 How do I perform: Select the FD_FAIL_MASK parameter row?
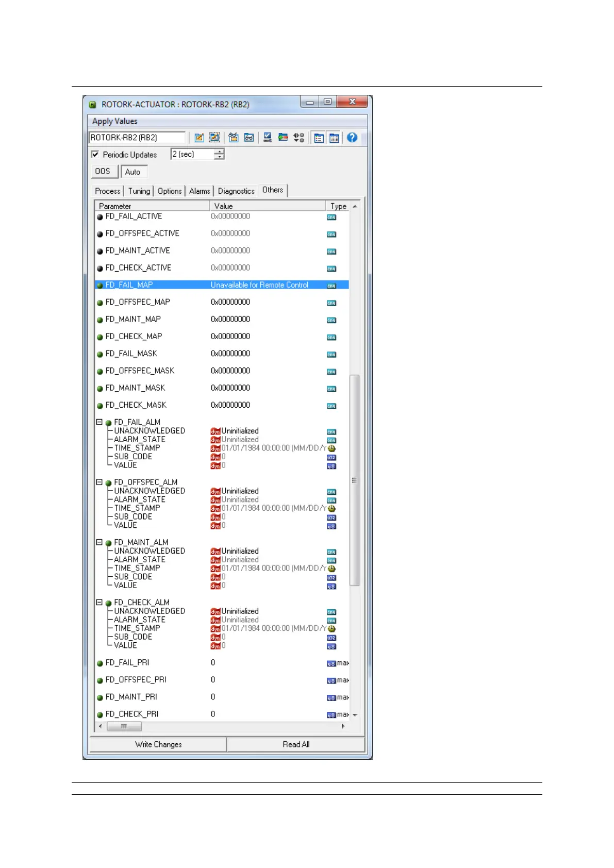(x=222, y=354)
